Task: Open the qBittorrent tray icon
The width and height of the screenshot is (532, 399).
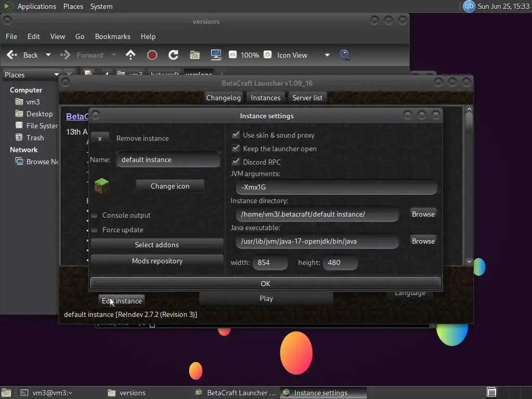Action: coord(469,6)
